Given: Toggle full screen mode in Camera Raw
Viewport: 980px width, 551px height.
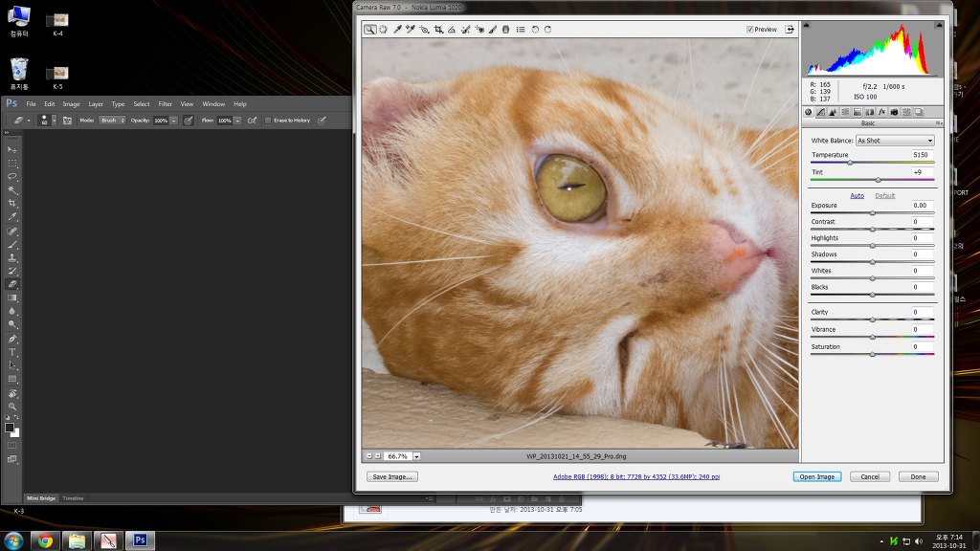Looking at the screenshot, I should coord(790,30).
